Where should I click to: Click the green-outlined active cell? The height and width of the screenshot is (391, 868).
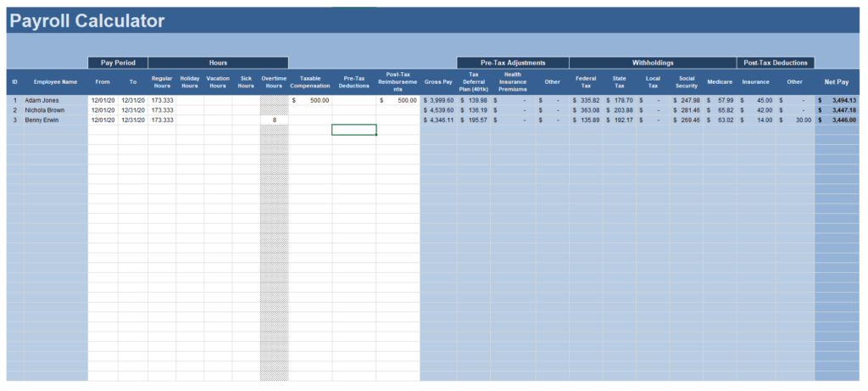[353, 130]
